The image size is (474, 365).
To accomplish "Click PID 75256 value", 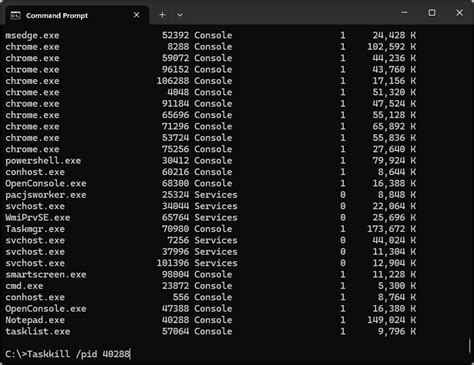I will 175,149.
